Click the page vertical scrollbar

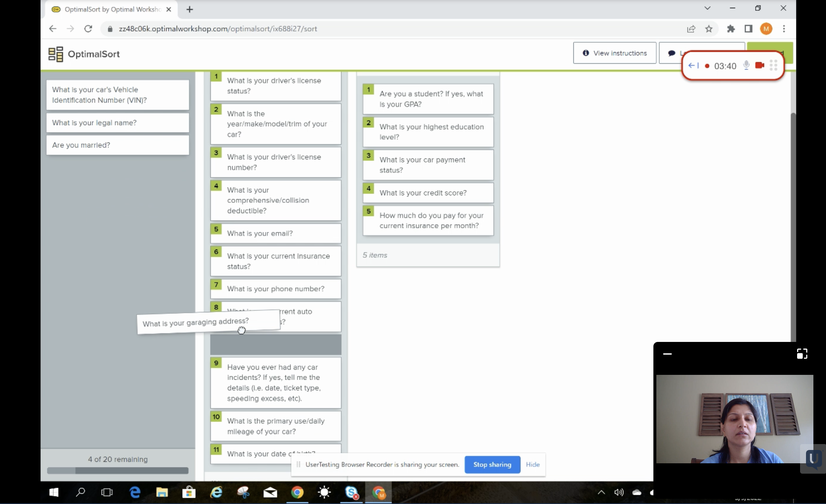pos(793,222)
